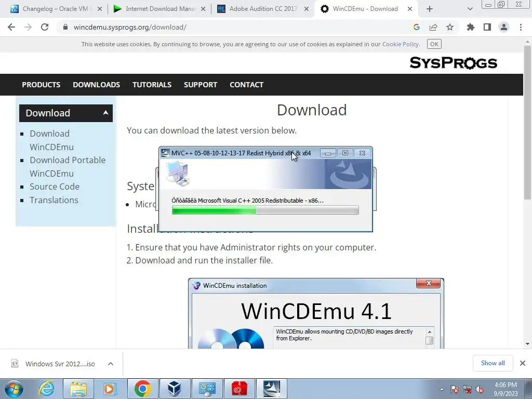Open Chrome three-dot menu

click(x=521, y=27)
